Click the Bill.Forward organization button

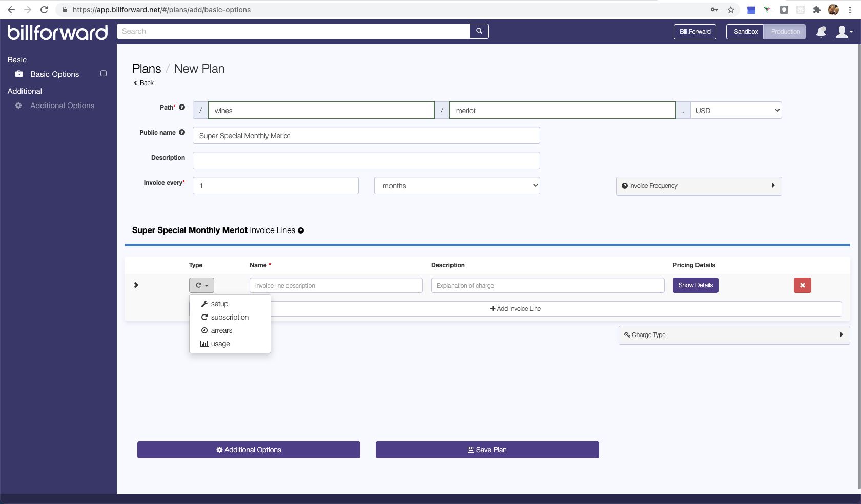point(695,32)
